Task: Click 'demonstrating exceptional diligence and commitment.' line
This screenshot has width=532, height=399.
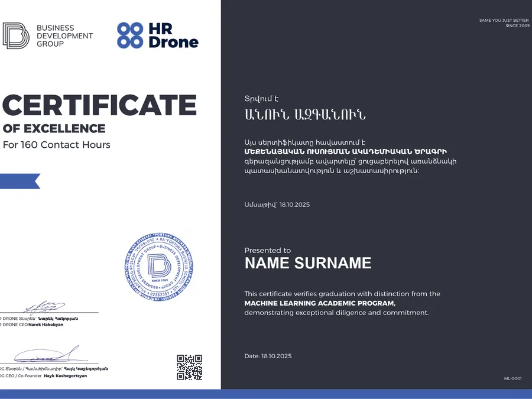Action: 336,313
